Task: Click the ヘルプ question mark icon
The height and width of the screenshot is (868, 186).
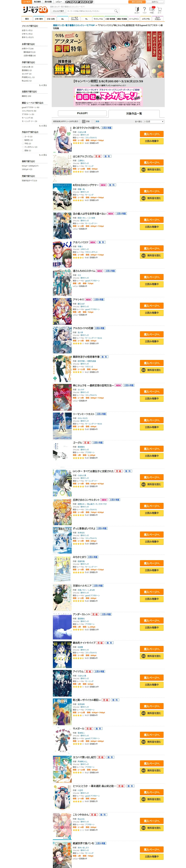Action: [144, 10]
